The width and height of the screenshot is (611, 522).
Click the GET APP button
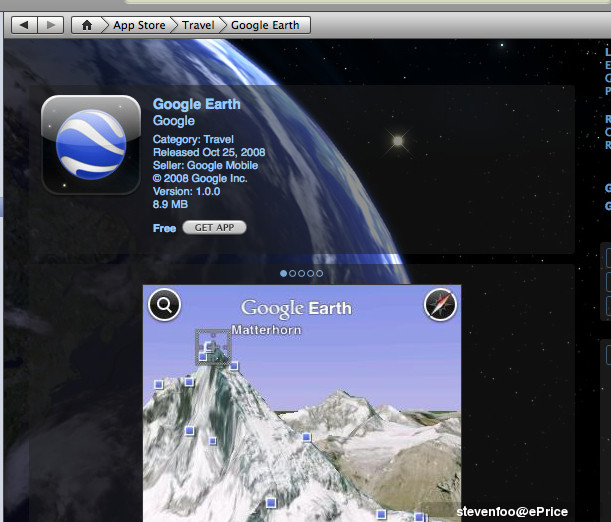coord(214,227)
